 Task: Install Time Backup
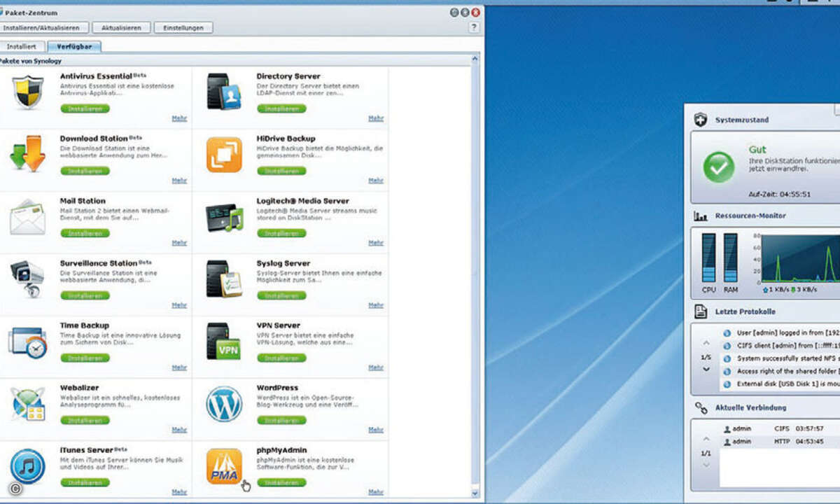point(85,358)
